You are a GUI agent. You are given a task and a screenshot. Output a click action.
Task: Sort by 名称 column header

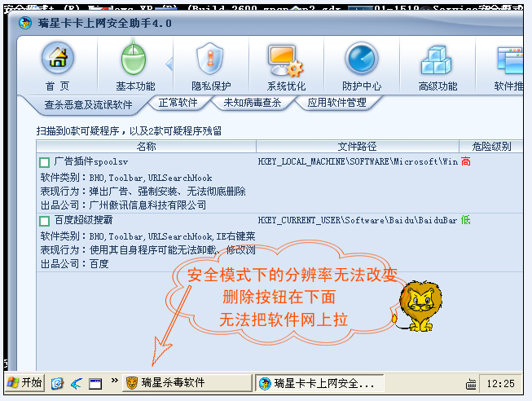(146, 147)
